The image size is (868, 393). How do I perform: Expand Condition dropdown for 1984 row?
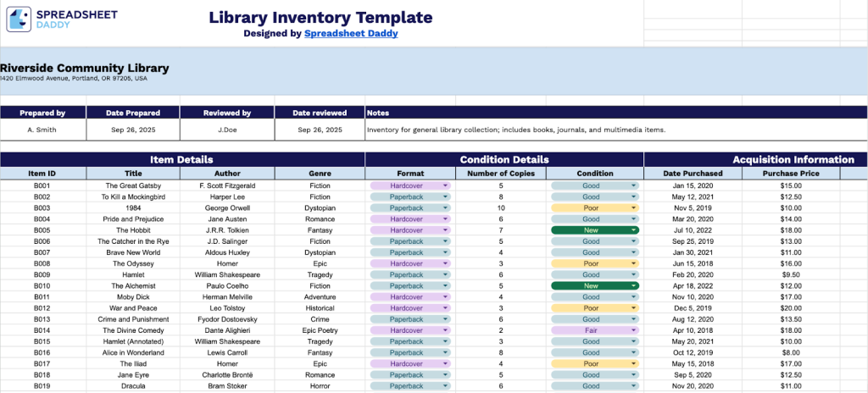click(632, 208)
